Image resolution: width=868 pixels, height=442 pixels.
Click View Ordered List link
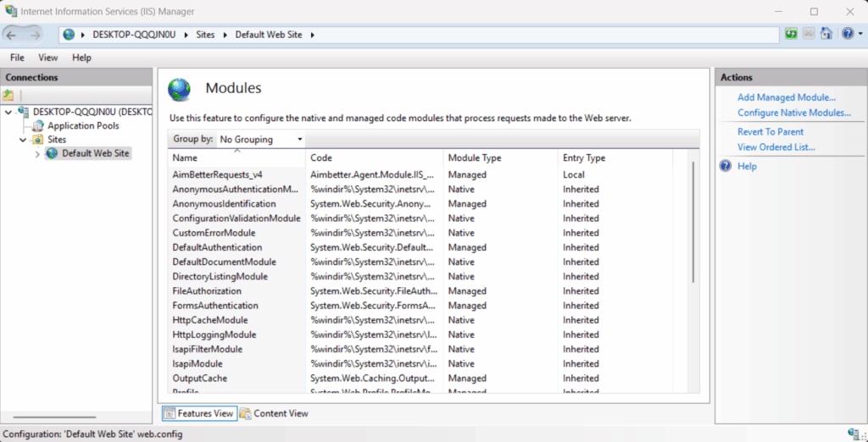point(776,147)
